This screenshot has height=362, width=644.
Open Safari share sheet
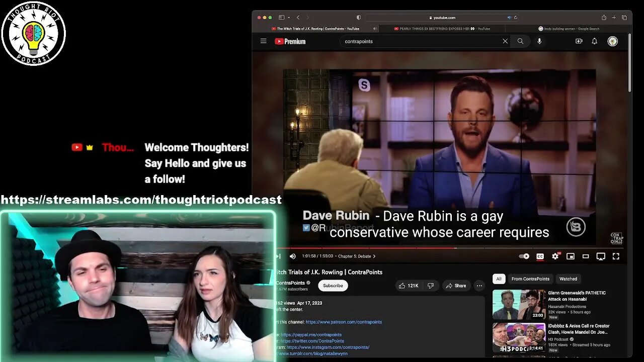604,18
